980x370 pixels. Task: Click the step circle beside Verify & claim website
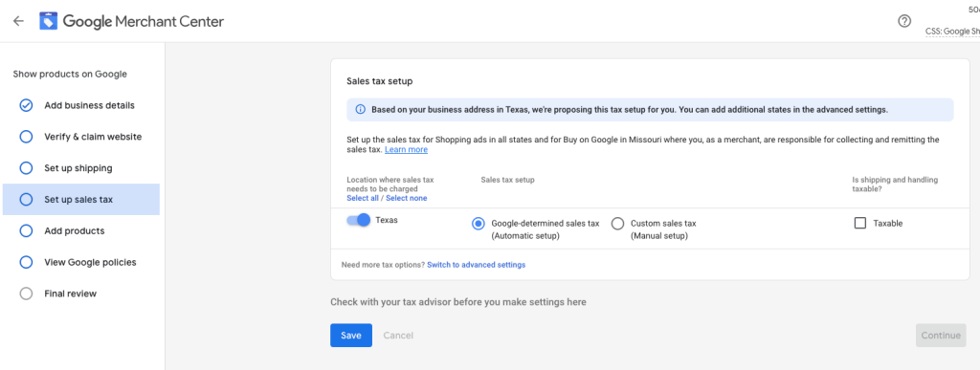coord(26,137)
